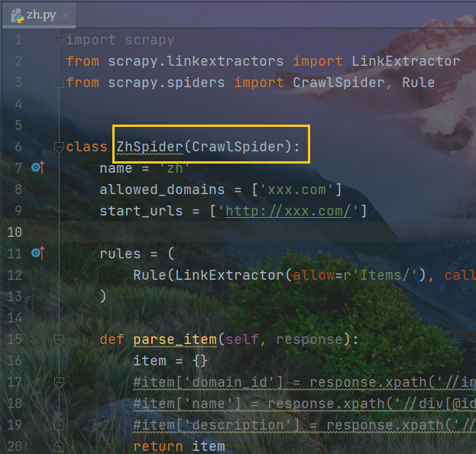Click the fold end marker at line 20
Screen dimensions: 476x454
point(59,446)
